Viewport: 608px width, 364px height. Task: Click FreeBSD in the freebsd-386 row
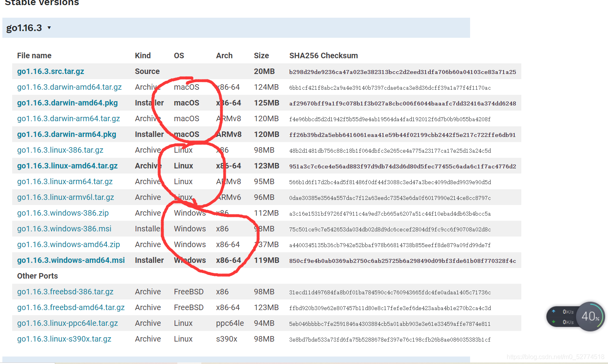[x=189, y=292]
